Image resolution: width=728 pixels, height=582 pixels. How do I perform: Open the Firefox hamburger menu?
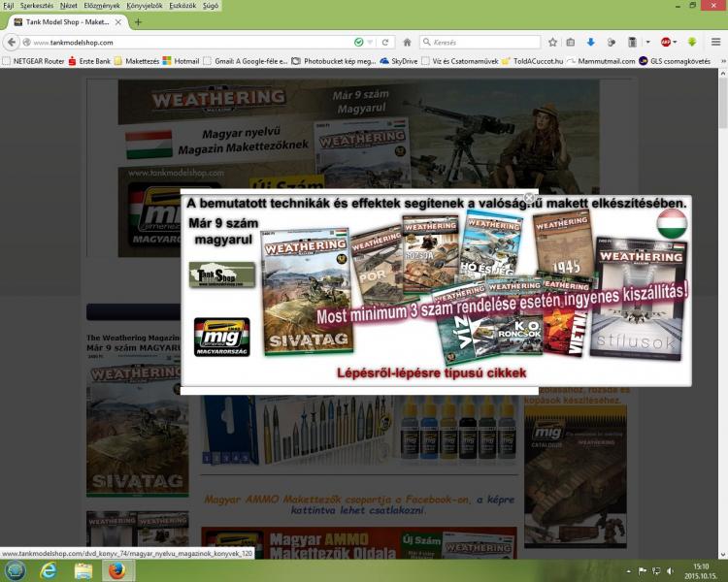click(715, 43)
